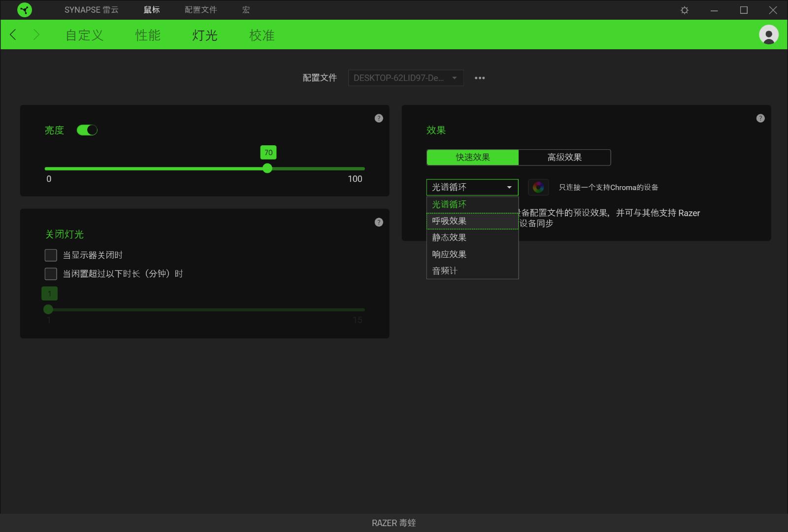Click the Razer Synapse logo icon

24,10
